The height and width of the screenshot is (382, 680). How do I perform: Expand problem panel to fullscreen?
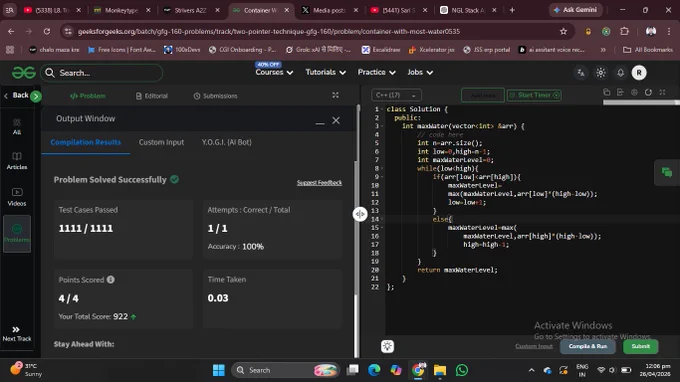coord(335,95)
